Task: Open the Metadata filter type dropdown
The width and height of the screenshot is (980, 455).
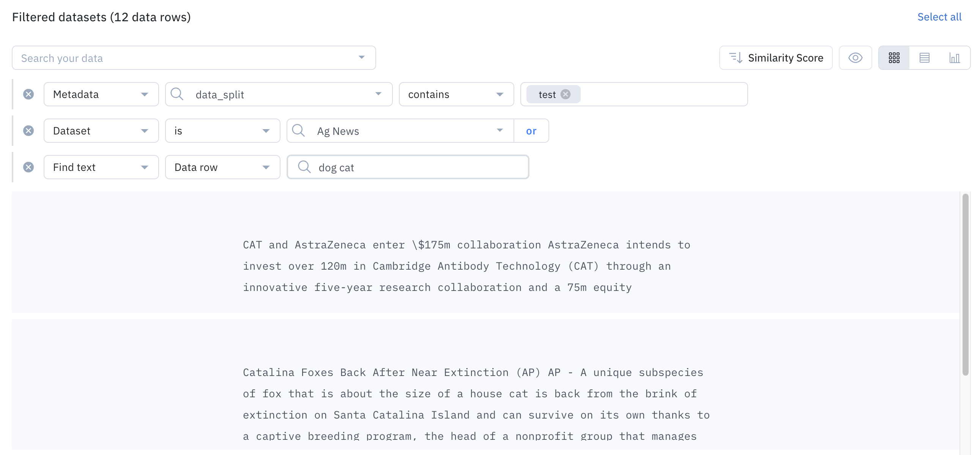Action: pos(101,94)
